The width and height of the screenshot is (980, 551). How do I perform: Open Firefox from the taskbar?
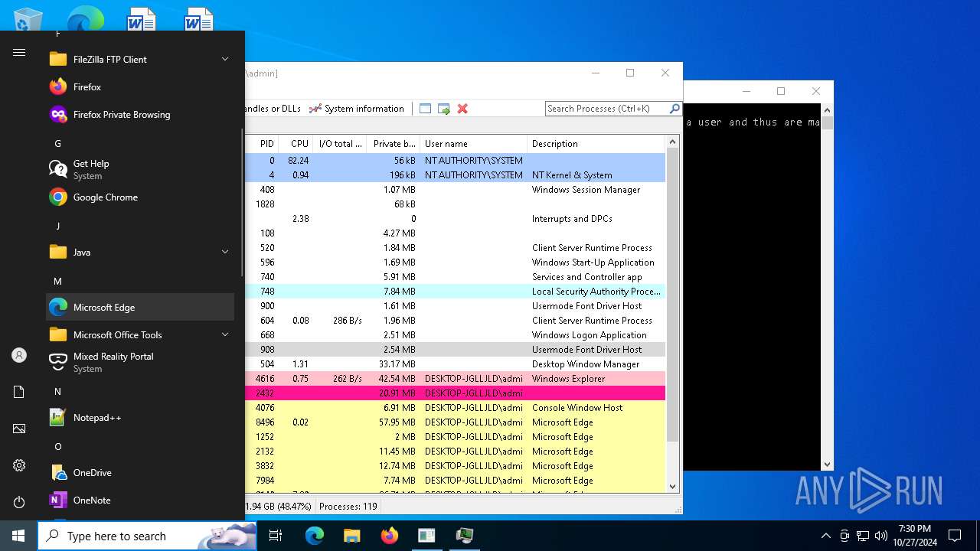[x=389, y=536]
